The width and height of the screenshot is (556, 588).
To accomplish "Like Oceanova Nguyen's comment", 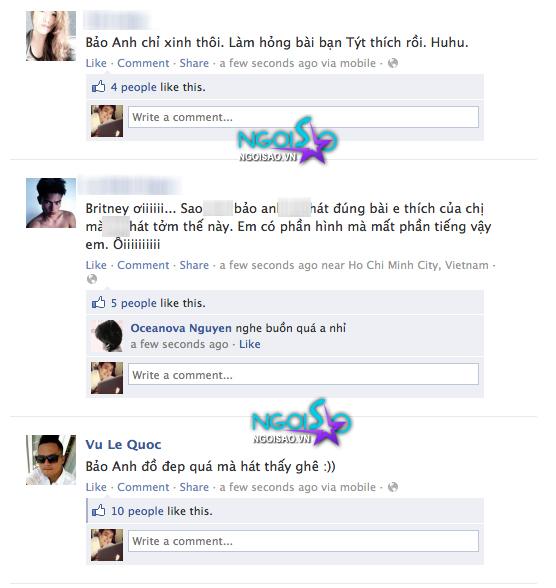I will 250,344.
